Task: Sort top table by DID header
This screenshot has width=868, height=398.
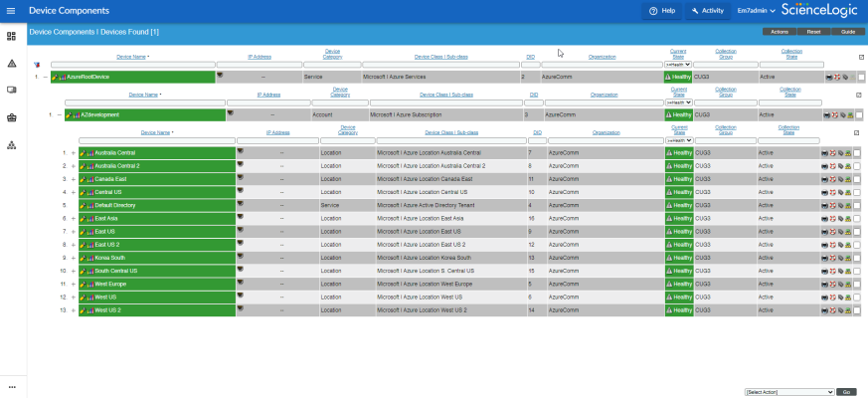Action: click(530, 57)
